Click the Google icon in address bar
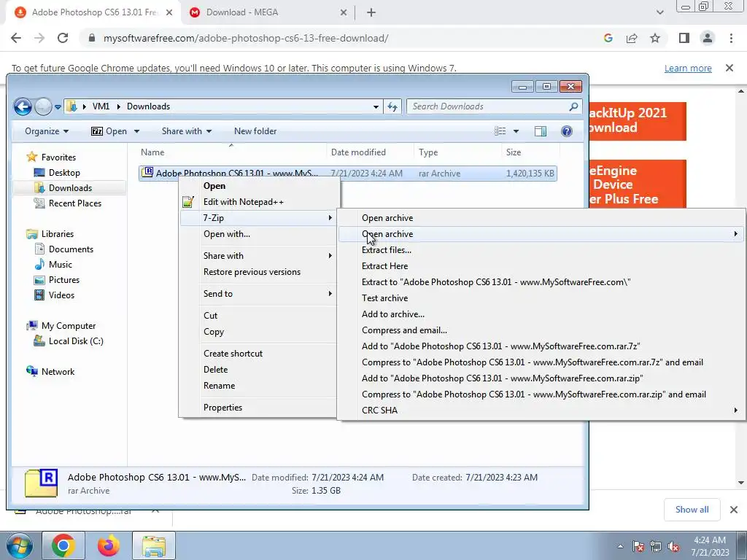Image resolution: width=747 pixels, height=560 pixels. tap(608, 38)
